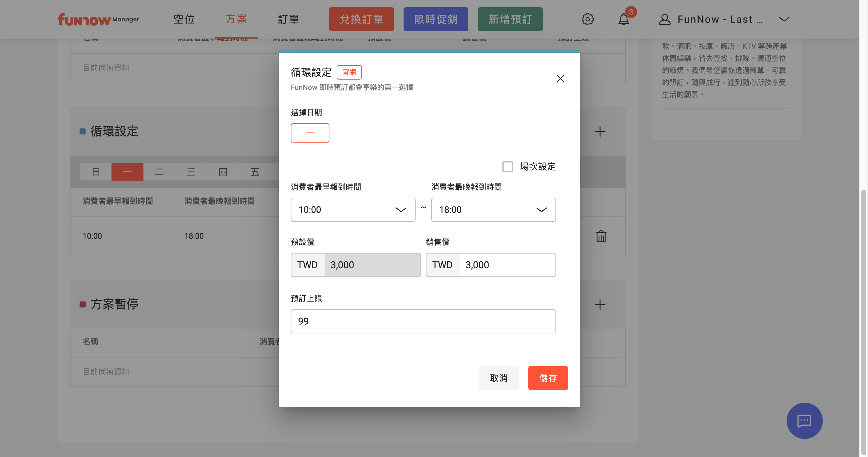This screenshot has width=868, height=457.
Task: Click the trash icon to delete the time slot
Action: (601, 236)
